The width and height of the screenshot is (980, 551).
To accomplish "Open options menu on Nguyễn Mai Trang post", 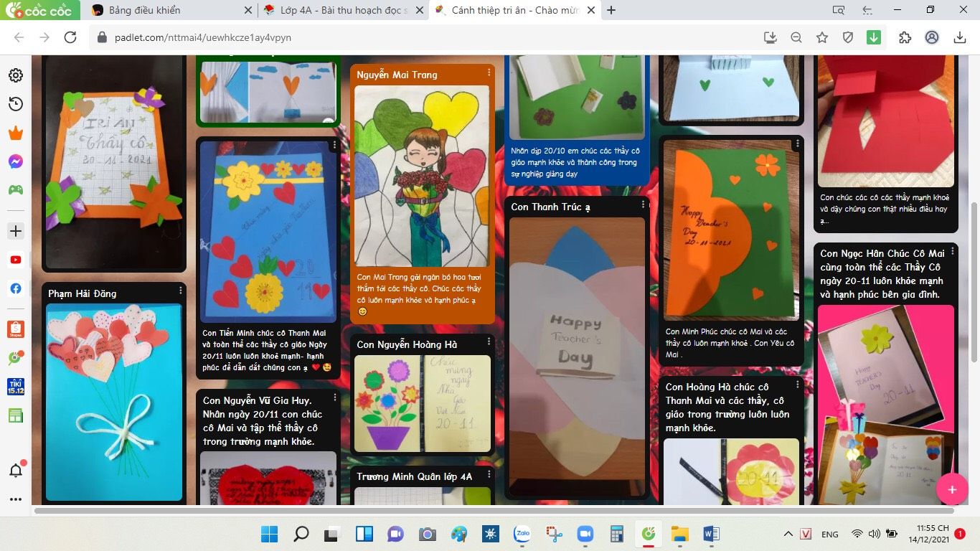I will [x=489, y=72].
